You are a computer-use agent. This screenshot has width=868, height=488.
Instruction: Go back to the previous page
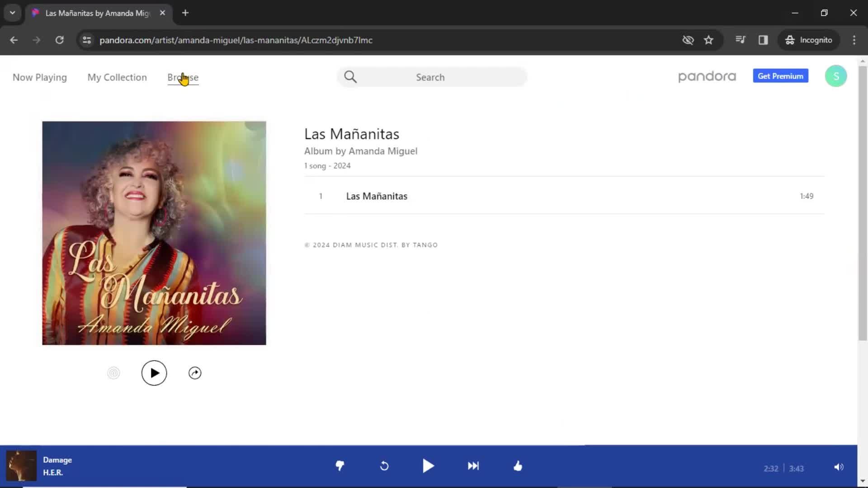point(14,40)
